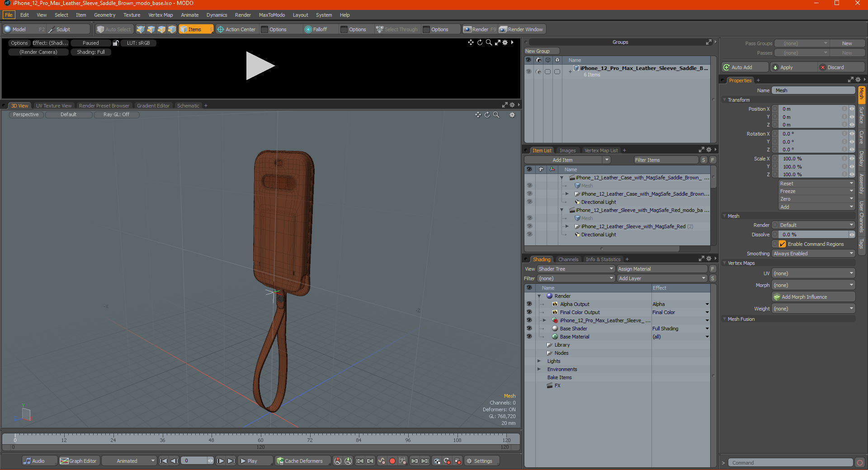Open Render Window
868x470 pixels.
click(x=521, y=29)
